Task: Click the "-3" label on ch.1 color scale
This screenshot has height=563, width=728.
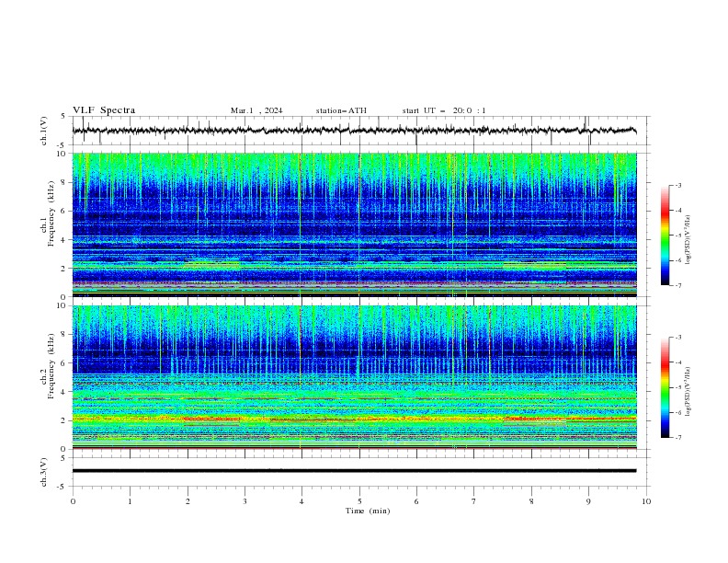Action: [677, 185]
